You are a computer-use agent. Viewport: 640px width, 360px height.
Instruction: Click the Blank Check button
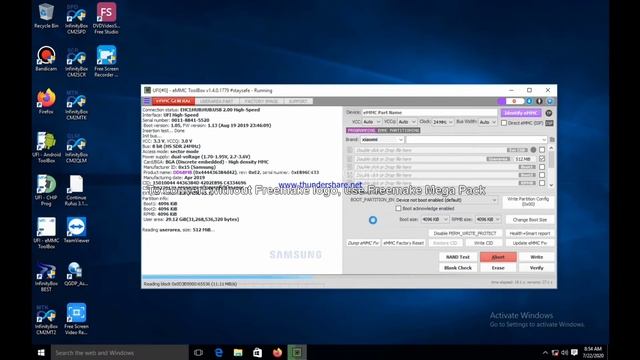tap(458, 268)
